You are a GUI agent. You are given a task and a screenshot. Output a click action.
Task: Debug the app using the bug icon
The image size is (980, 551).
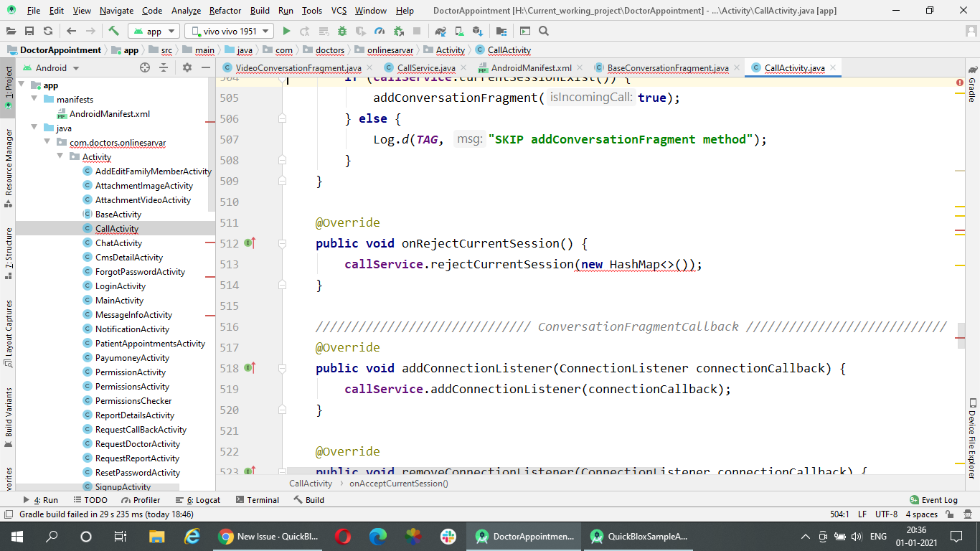341,31
